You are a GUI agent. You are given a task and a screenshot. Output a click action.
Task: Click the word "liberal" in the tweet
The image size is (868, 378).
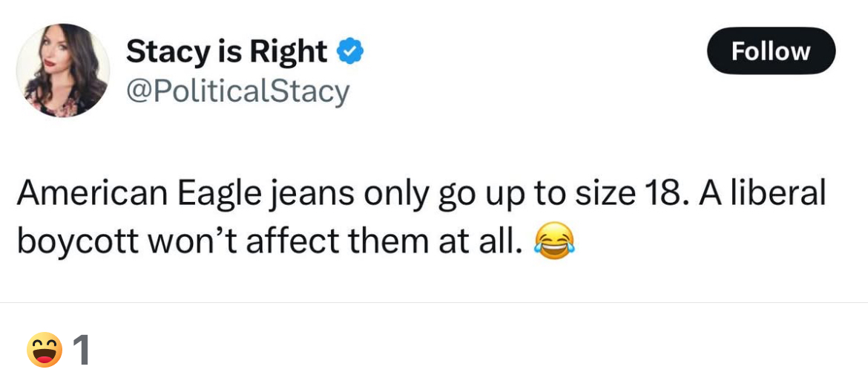click(778, 195)
